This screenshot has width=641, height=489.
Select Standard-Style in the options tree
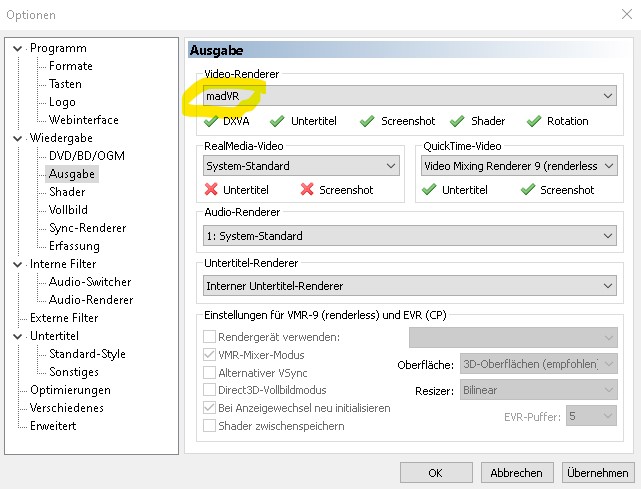(87, 354)
